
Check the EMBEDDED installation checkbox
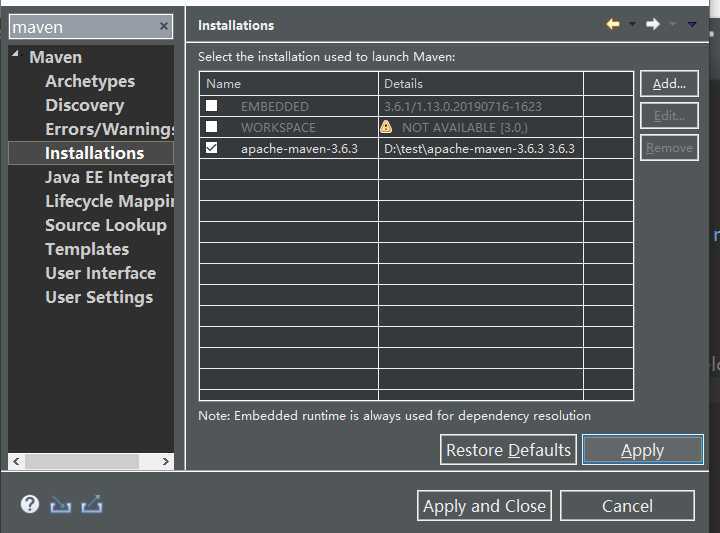coord(211,106)
